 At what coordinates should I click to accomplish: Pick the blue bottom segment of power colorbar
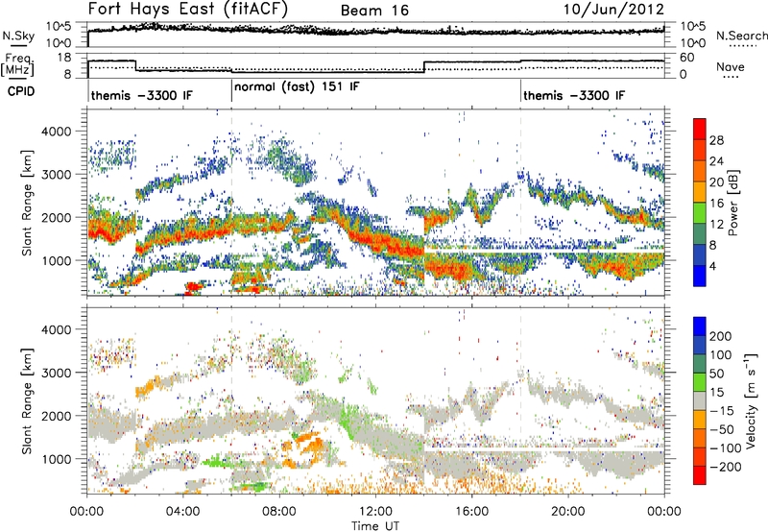click(x=700, y=276)
